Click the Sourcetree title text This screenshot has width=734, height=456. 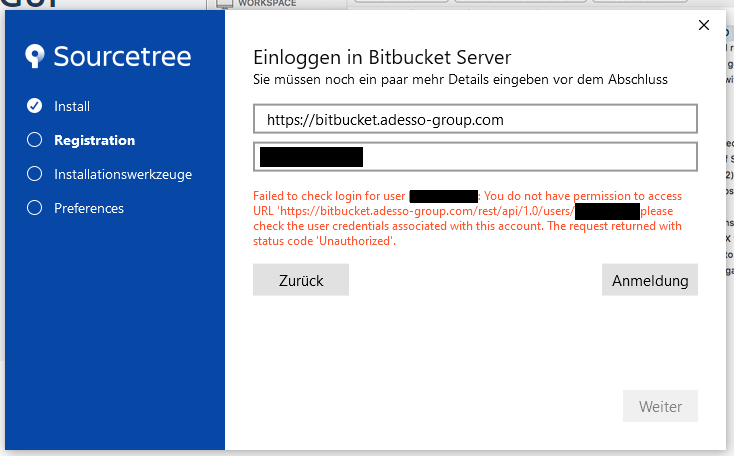(122, 56)
